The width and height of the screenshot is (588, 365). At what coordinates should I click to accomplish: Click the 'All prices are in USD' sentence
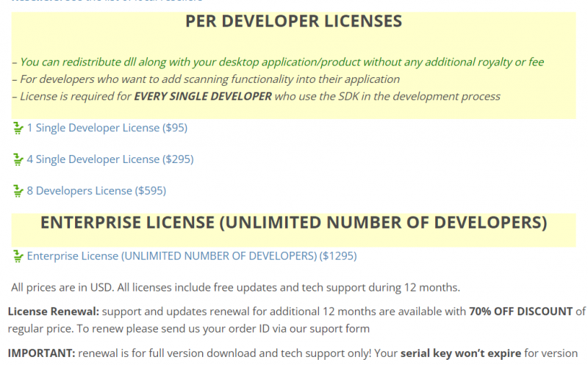coord(235,287)
